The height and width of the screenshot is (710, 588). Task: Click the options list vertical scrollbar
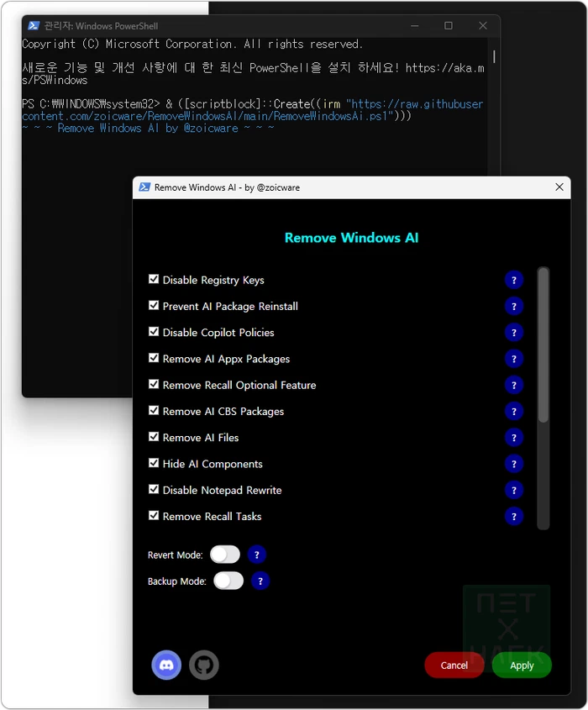click(x=543, y=344)
